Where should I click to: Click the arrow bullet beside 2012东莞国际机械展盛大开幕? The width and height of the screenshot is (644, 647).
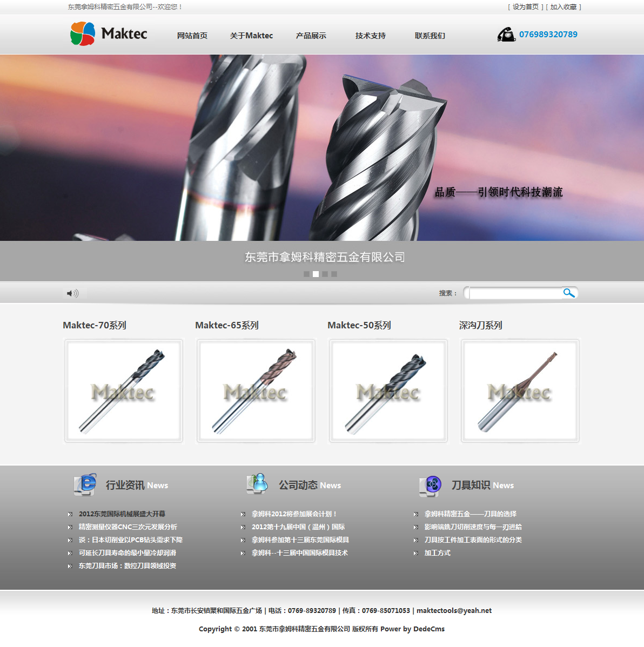point(70,514)
